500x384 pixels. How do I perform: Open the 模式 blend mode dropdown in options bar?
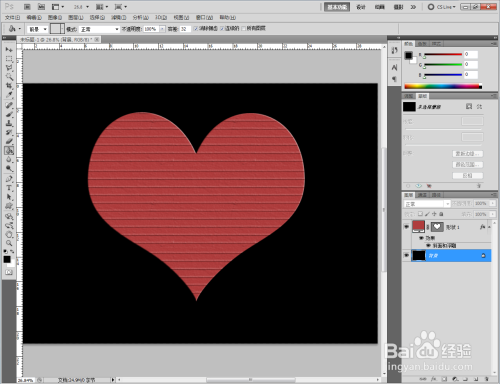tap(99, 29)
